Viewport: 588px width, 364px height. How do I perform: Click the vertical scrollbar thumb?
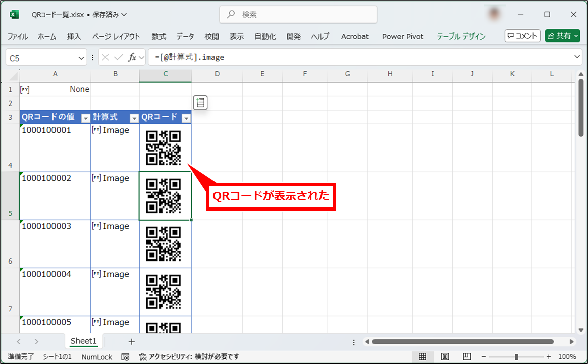[x=581, y=108]
